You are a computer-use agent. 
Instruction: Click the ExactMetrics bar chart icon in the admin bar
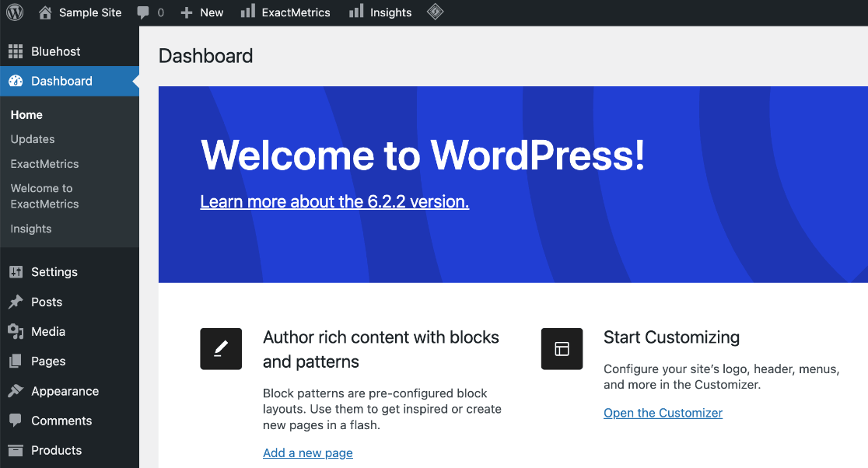[x=248, y=11]
